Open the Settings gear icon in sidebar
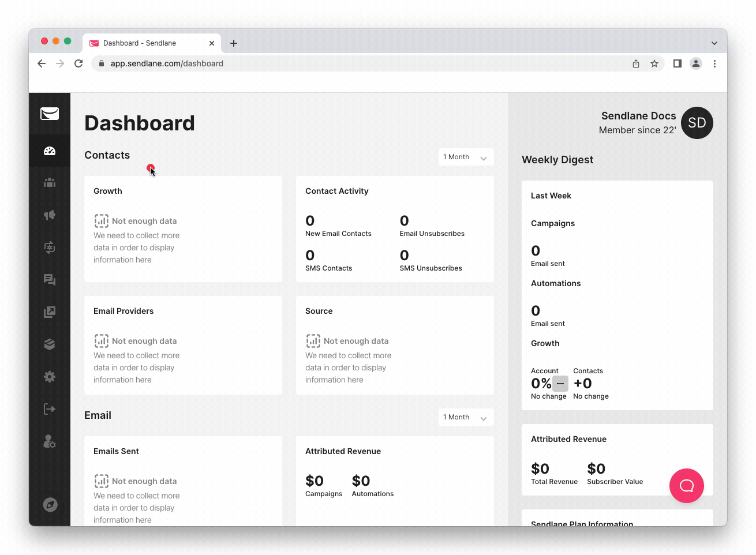 coord(50,377)
